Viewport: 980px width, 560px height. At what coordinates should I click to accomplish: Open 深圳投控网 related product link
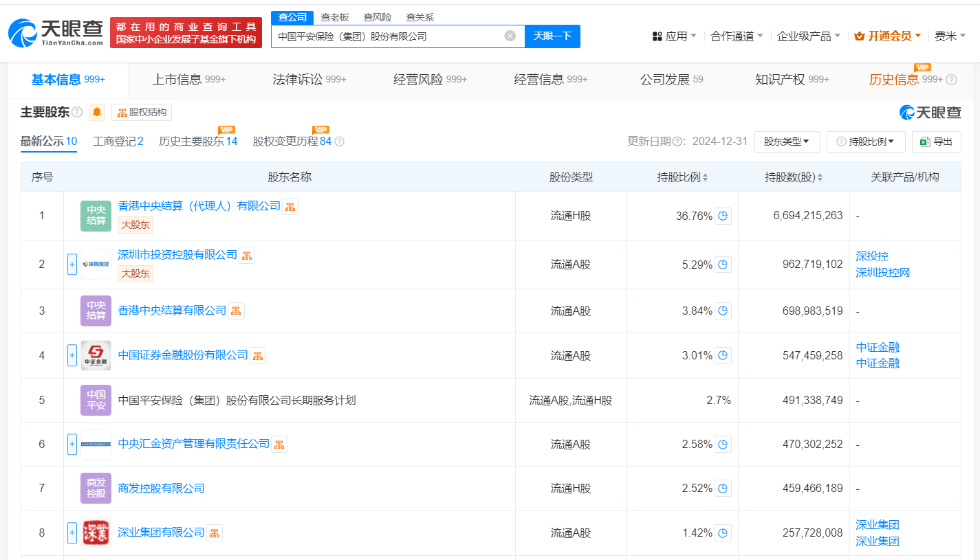coord(883,273)
